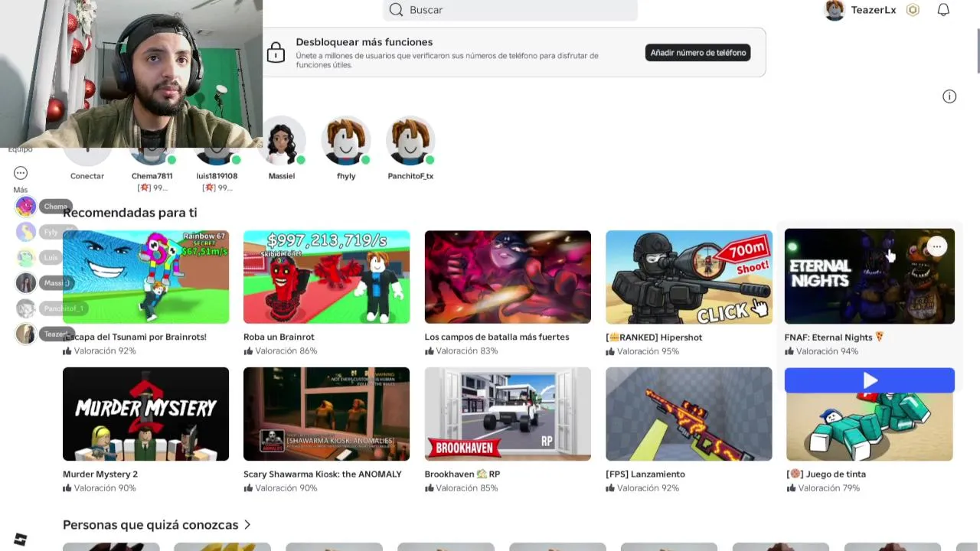Open the TeazerLx profile avatar
The height and width of the screenshot is (551, 980).
click(x=834, y=10)
